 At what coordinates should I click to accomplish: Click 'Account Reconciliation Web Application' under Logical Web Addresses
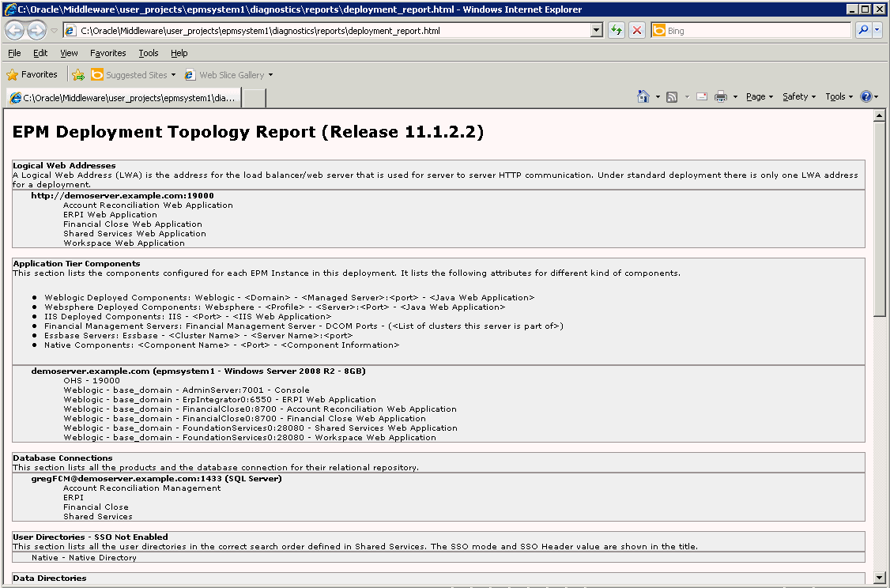pos(148,205)
